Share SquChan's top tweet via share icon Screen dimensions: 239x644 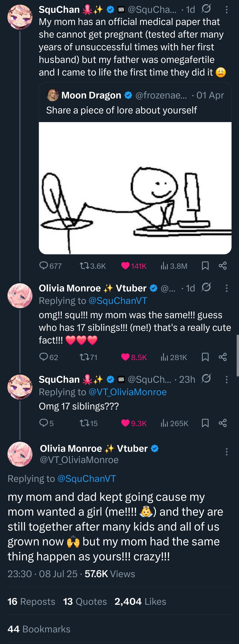[x=223, y=266]
